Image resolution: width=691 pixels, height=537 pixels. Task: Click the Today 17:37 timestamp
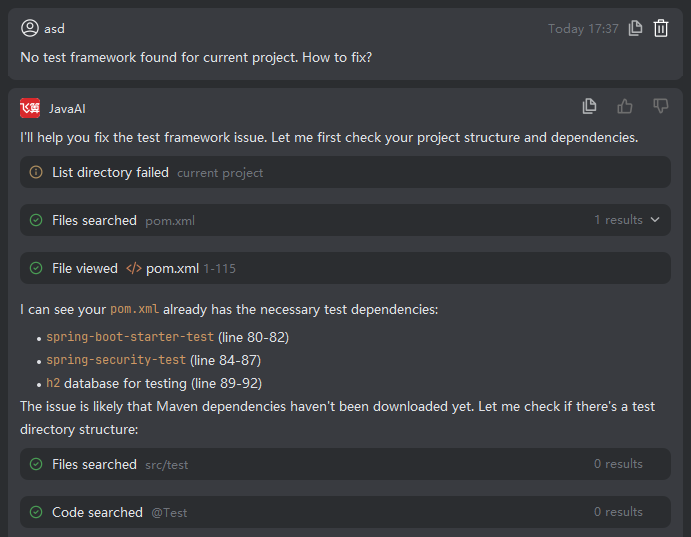[x=583, y=29]
